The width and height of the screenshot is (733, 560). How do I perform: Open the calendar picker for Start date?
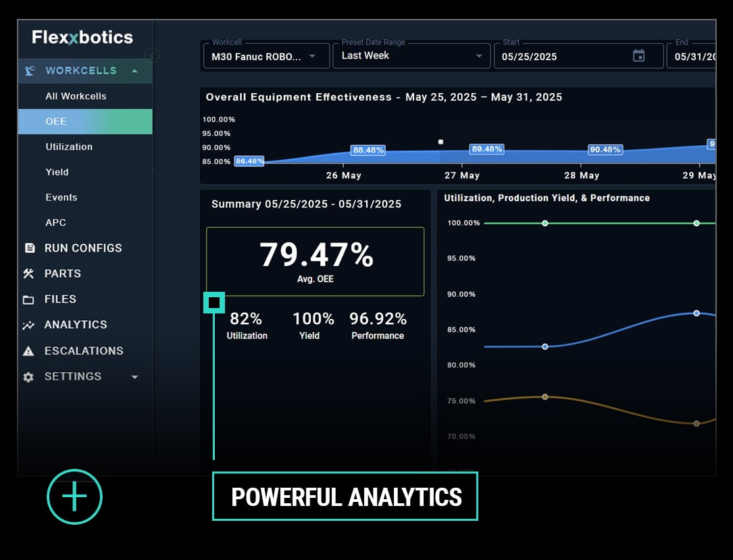(x=639, y=56)
